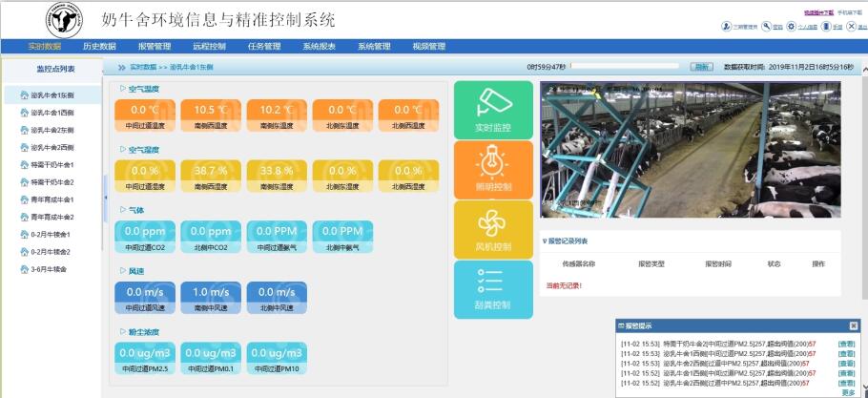
Task: Click the wrench icon in top toolbar
Action: pos(767,26)
